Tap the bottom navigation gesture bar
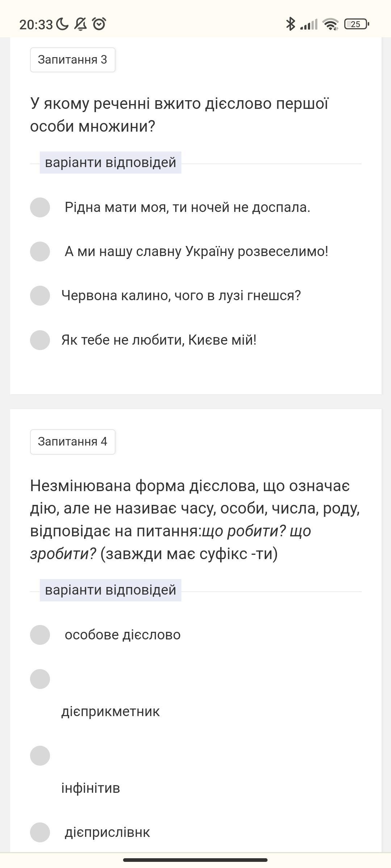Viewport: 391px width, 868px height. (x=195, y=860)
